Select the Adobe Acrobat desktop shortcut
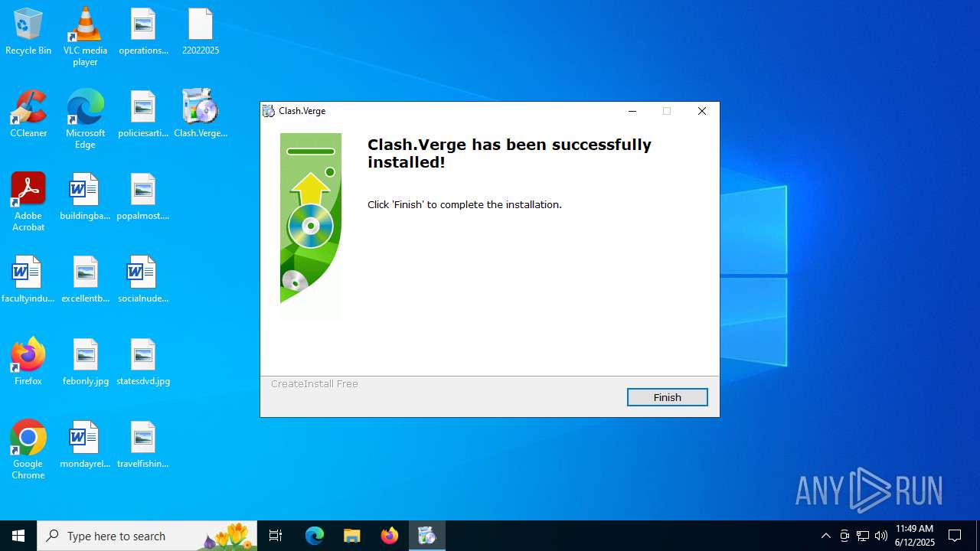The height and width of the screenshot is (551, 980). pos(28,202)
